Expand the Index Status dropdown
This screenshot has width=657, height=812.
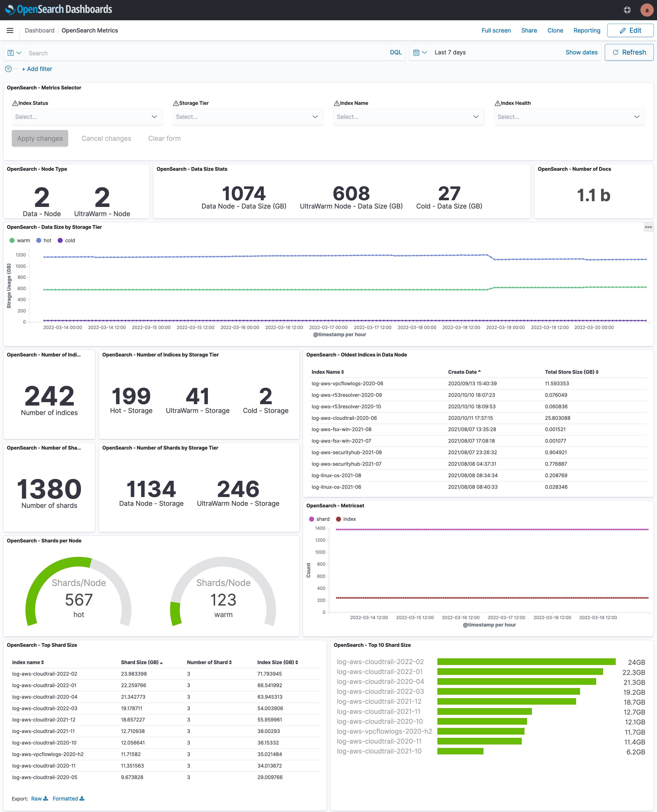click(87, 117)
